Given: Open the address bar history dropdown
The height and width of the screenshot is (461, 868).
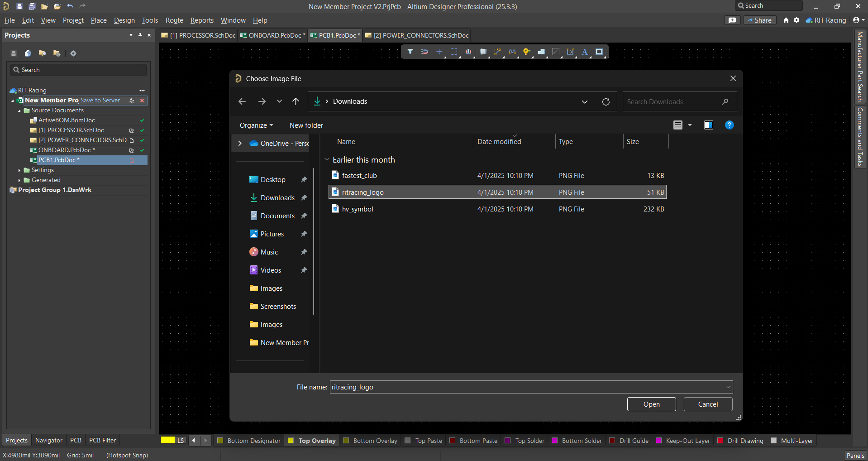Looking at the screenshot, I should click(585, 102).
